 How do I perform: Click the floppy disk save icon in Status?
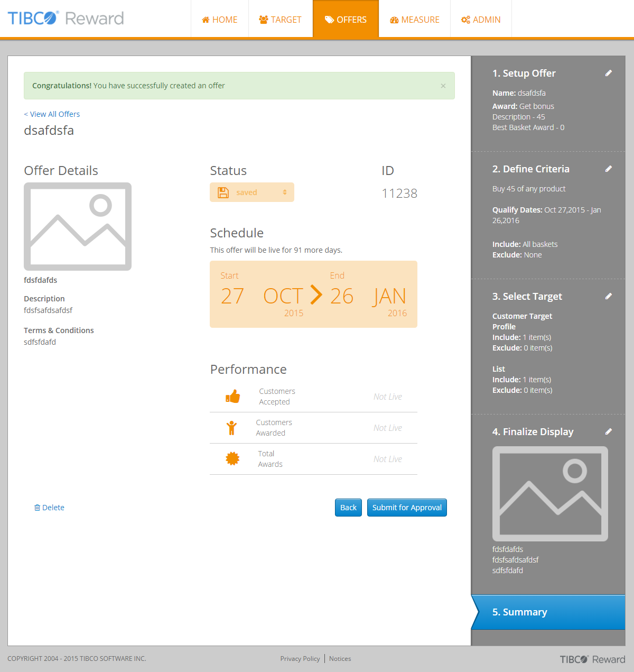pos(223,192)
